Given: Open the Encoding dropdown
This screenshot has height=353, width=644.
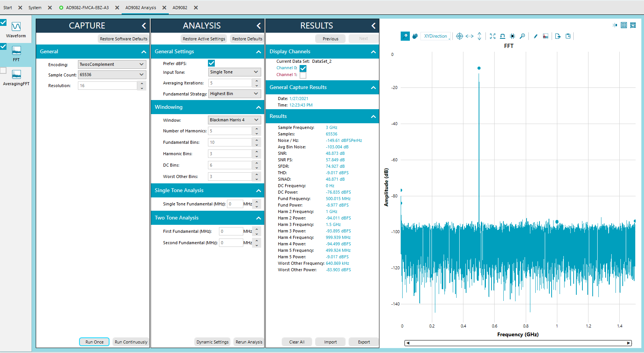Looking at the screenshot, I should click(112, 64).
